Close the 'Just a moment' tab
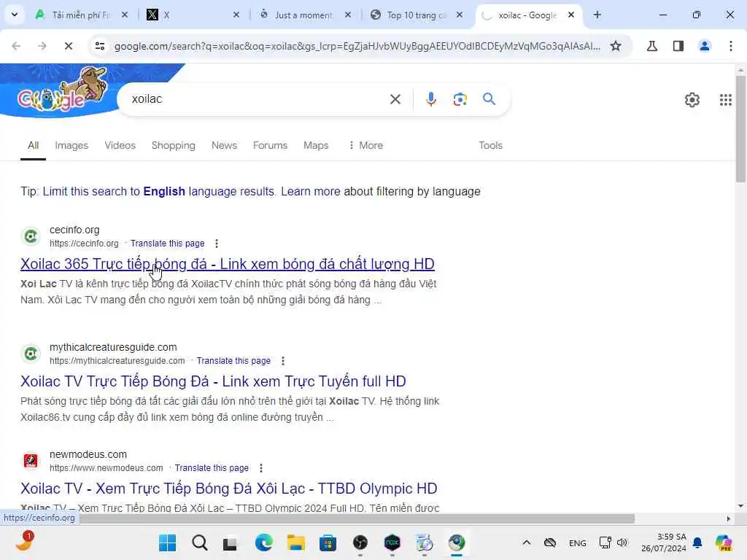This screenshot has width=747, height=560. [x=348, y=15]
